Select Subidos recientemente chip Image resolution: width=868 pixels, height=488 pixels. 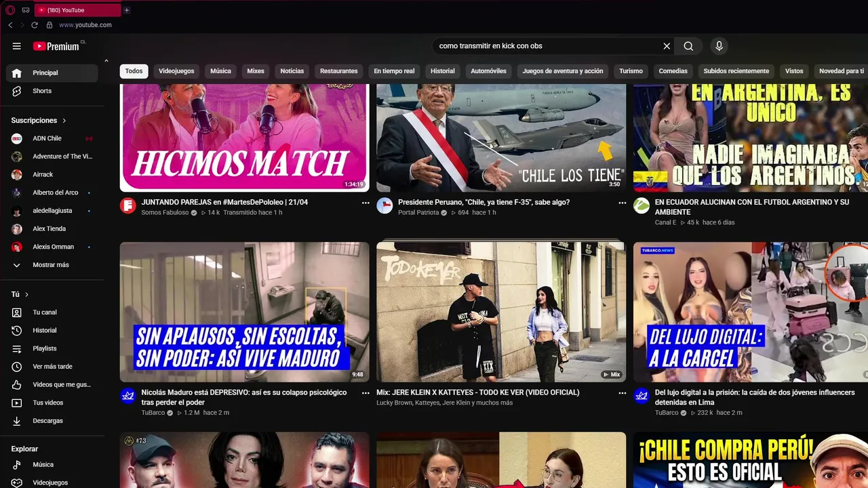click(x=736, y=71)
